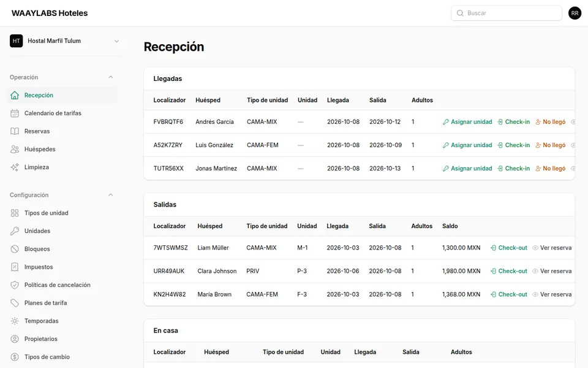Click the Salidas section heading
This screenshot has height=368, width=588.
click(165, 205)
